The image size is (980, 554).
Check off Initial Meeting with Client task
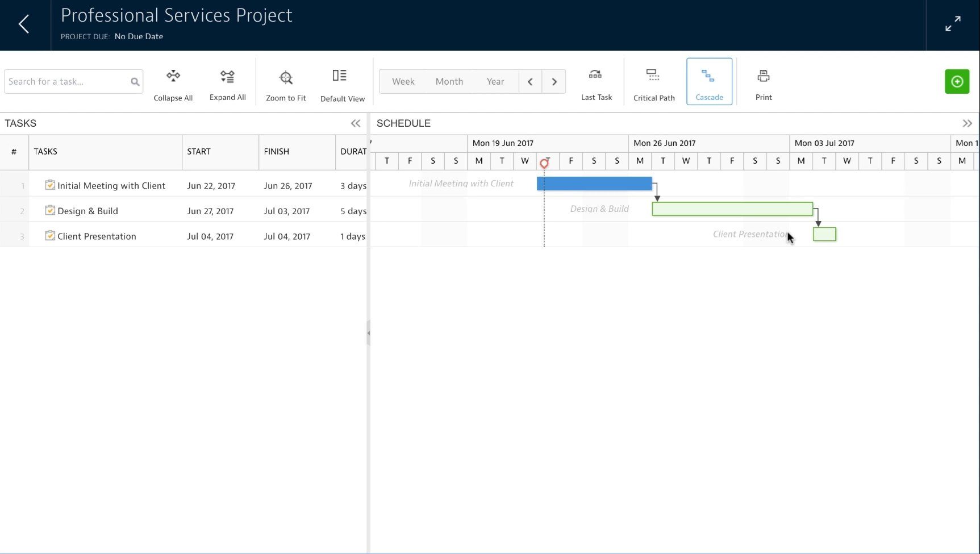point(50,185)
